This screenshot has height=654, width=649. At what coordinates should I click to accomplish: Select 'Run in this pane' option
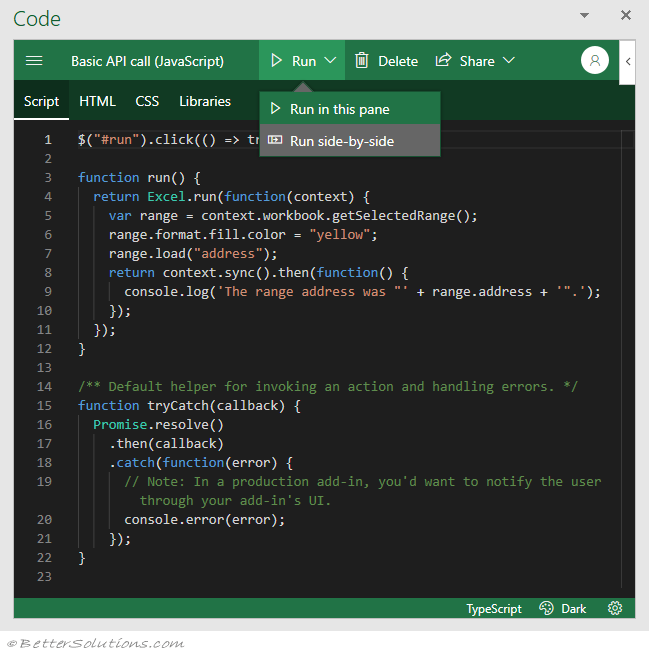(x=339, y=109)
